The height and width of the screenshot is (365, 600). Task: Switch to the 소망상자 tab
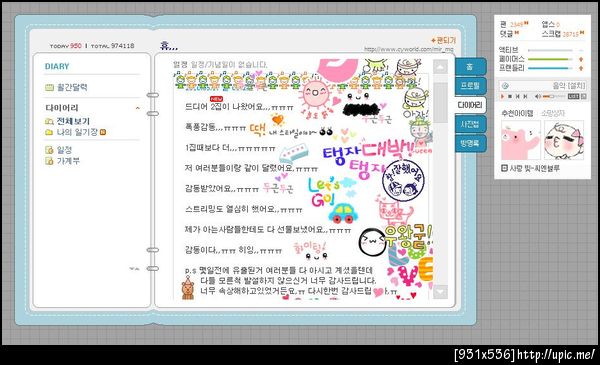pyautogui.click(x=553, y=114)
